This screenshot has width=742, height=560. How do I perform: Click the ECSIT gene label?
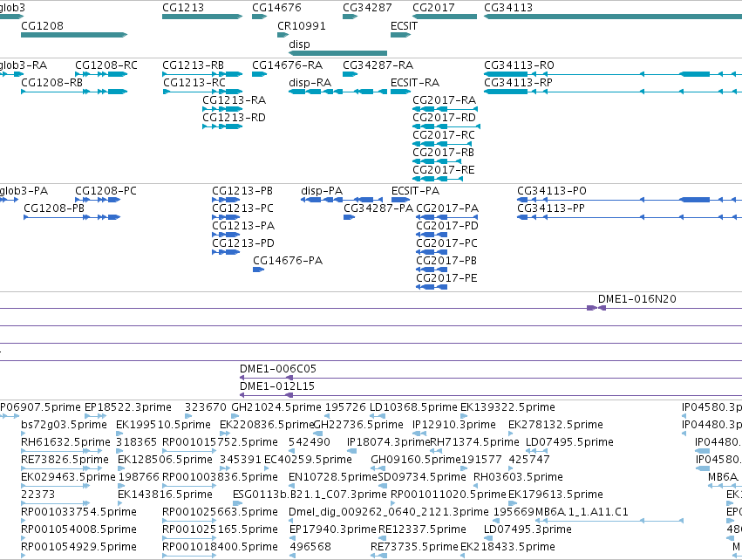[x=404, y=25]
